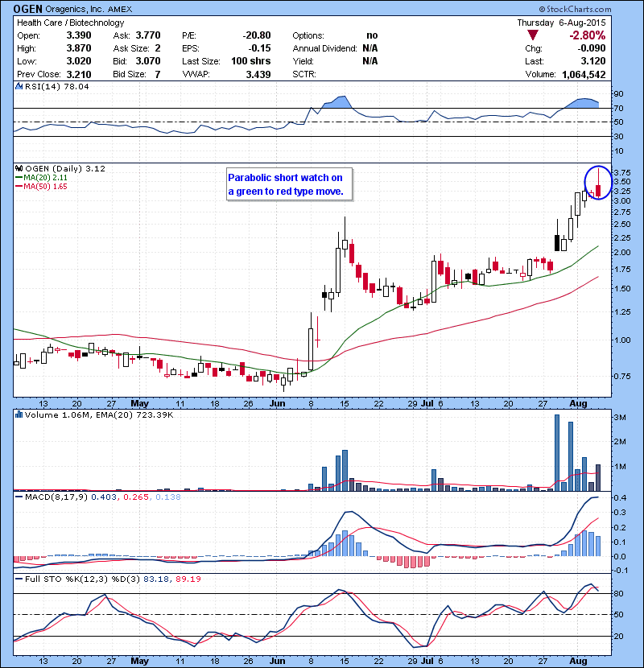Click the tallest volume bar in late July
Viewport: 644px width, 668px height.
click(556, 453)
